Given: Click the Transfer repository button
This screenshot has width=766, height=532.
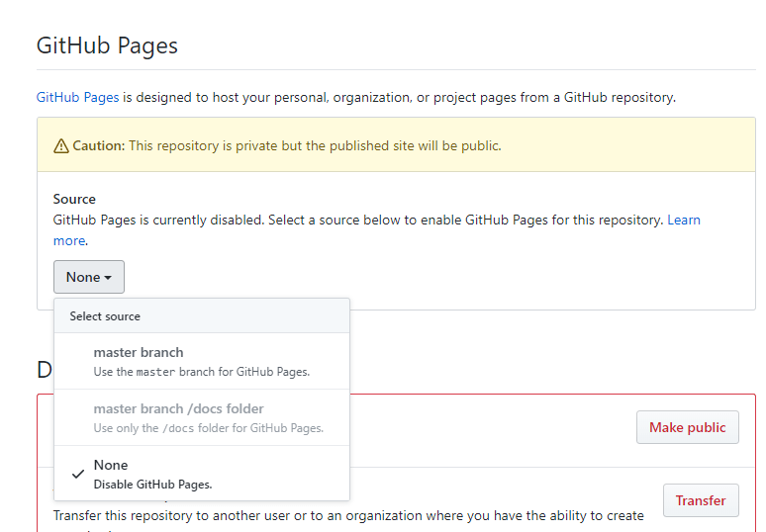Looking at the screenshot, I should point(701,500).
